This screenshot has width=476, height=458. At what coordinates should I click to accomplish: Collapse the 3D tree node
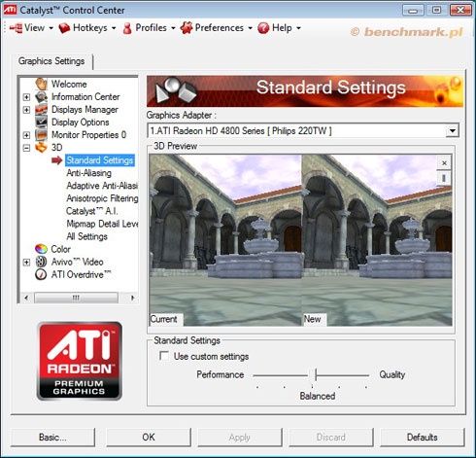pyautogui.click(x=26, y=148)
